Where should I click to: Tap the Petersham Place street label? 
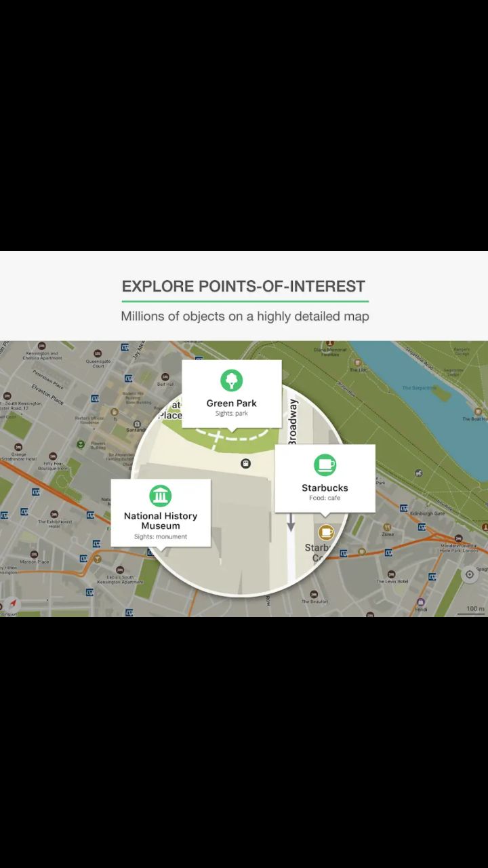(48, 379)
